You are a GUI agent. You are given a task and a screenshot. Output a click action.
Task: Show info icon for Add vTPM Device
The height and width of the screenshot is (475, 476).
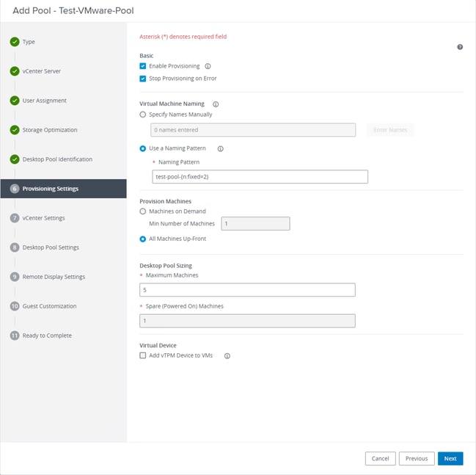point(227,356)
